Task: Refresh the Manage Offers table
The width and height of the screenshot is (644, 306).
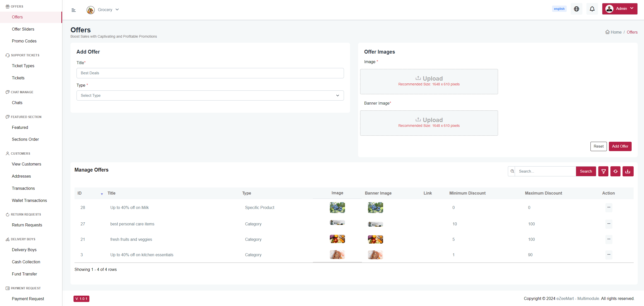Action: point(615,171)
